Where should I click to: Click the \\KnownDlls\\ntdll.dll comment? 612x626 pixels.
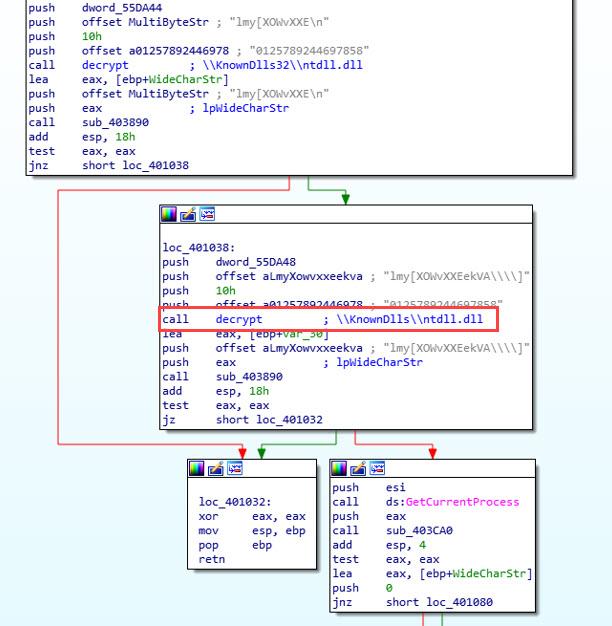pyautogui.click(x=410, y=319)
